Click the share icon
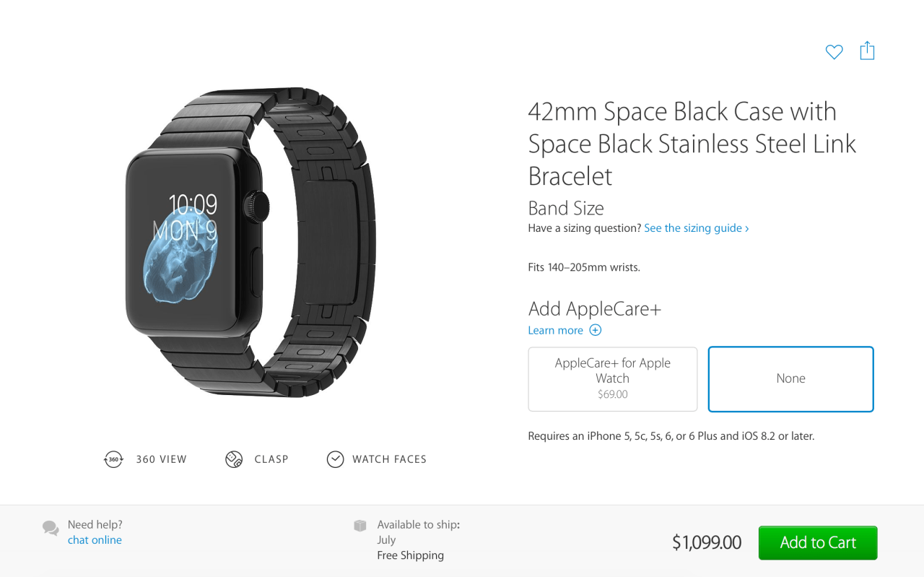 867,51
